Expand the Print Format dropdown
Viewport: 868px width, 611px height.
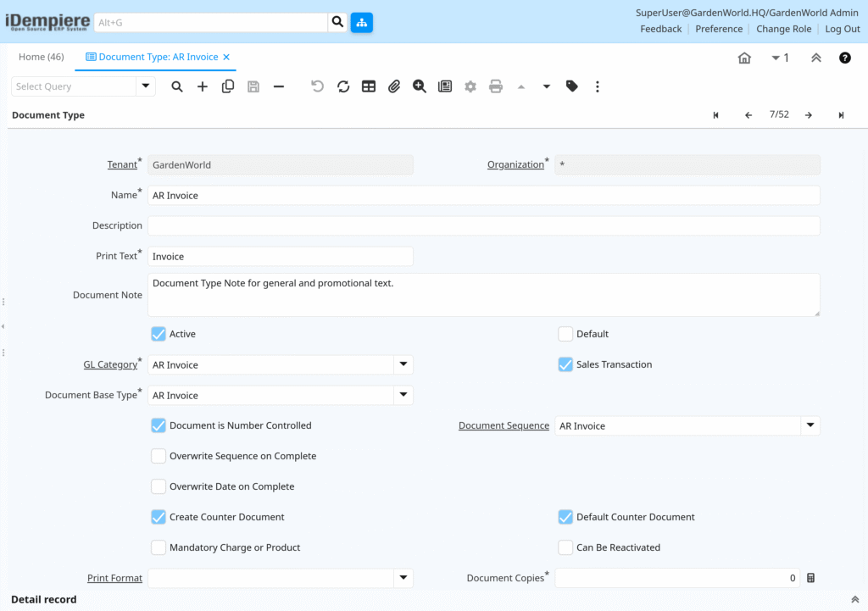click(403, 577)
